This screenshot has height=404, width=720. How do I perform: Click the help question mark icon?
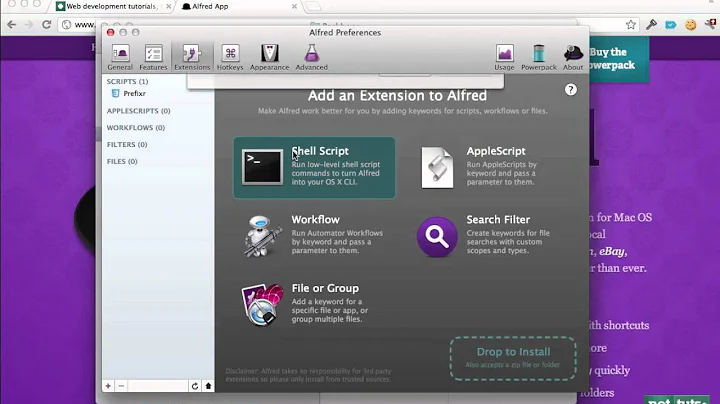click(x=570, y=90)
